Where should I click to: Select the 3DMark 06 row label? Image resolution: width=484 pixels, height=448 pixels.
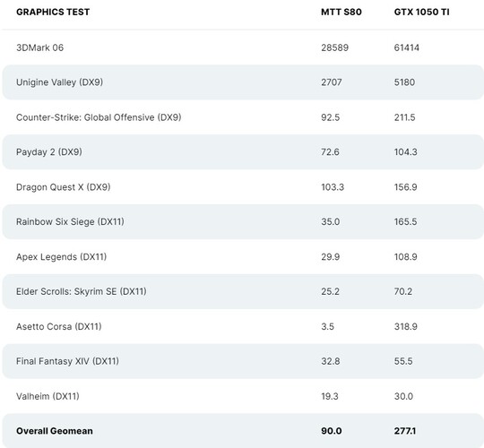pyautogui.click(x=39, y=47)
